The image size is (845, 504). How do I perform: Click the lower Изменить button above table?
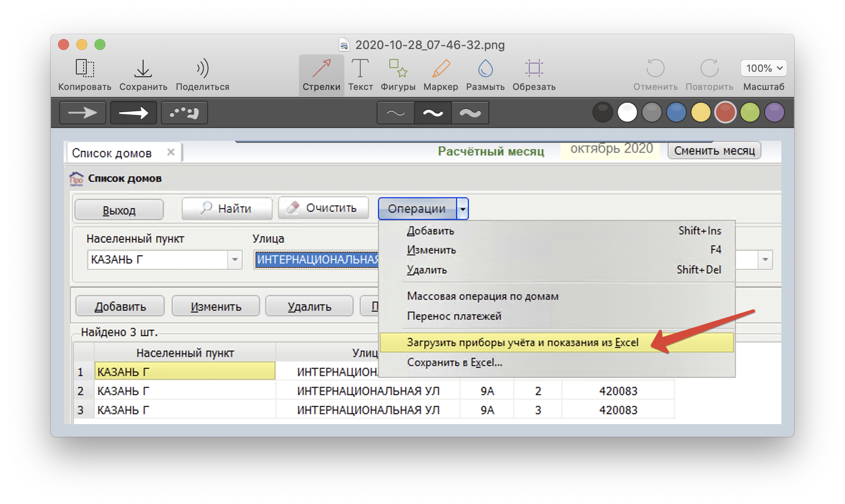pos(216,306)
